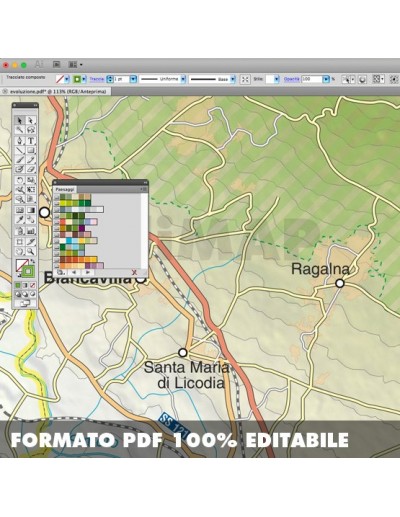Click the stroke weight stepper arrows

coord(110,79)
